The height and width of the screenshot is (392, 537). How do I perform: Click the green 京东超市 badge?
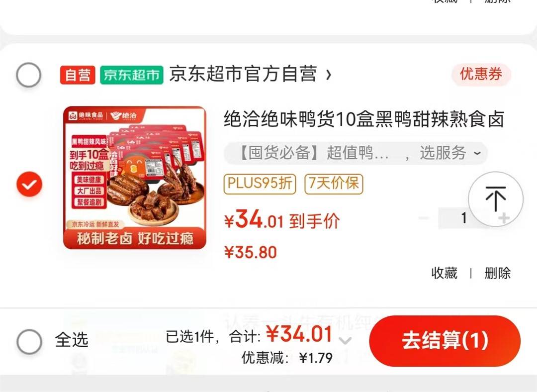coord(131,75)
